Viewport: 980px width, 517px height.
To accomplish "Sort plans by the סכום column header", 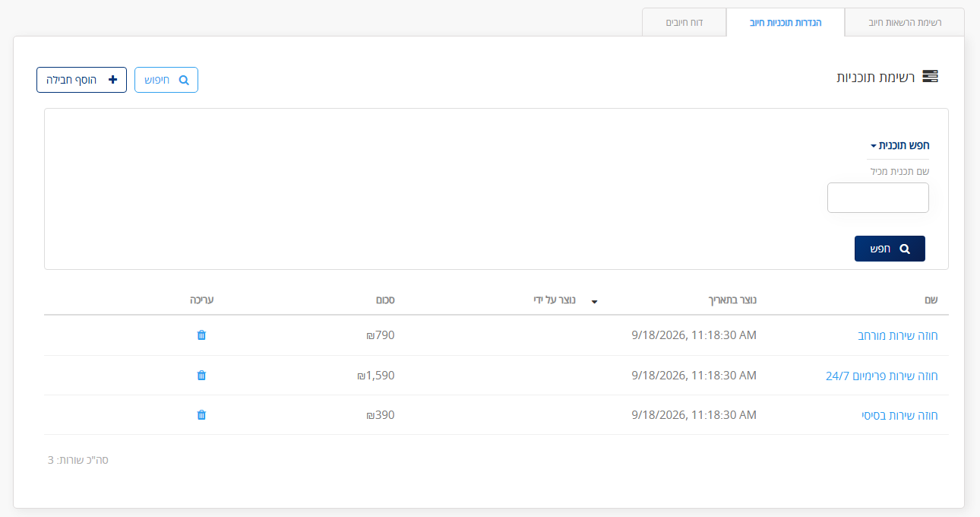I will click(385, 300).
